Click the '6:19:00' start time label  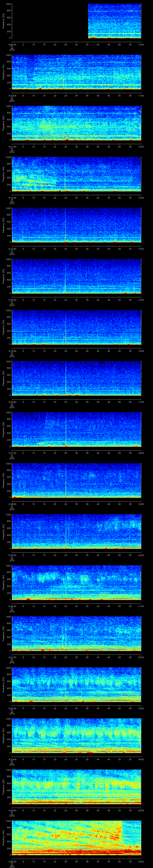[x=12, y=555]
